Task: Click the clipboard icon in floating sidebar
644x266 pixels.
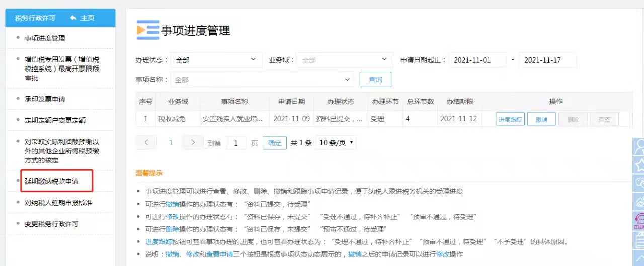Action: coord(639,240)
